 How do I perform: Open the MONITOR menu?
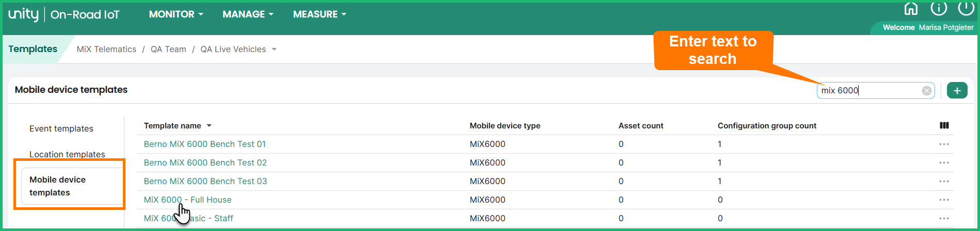click(x=176, y=14)
